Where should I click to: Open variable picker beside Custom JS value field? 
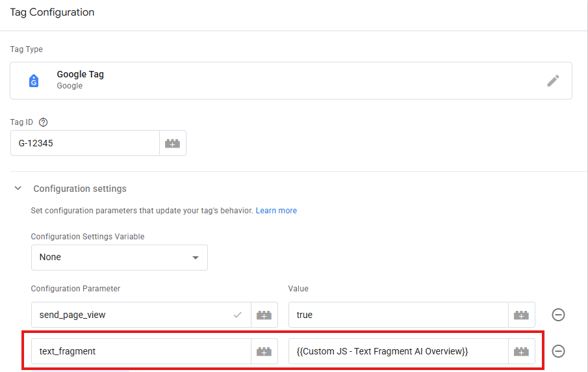[521, 351]
